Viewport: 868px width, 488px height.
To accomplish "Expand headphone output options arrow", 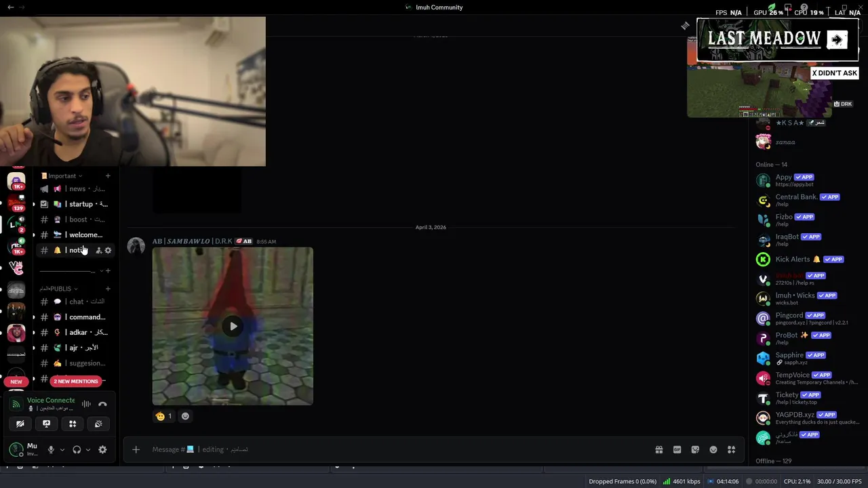I will tap(88, 449).
